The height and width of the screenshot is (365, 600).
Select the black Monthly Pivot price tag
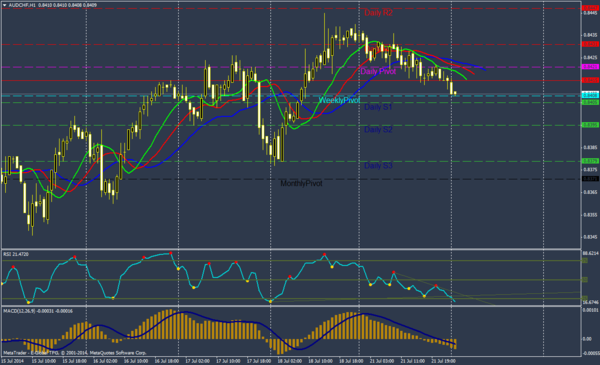coord(590,179)
